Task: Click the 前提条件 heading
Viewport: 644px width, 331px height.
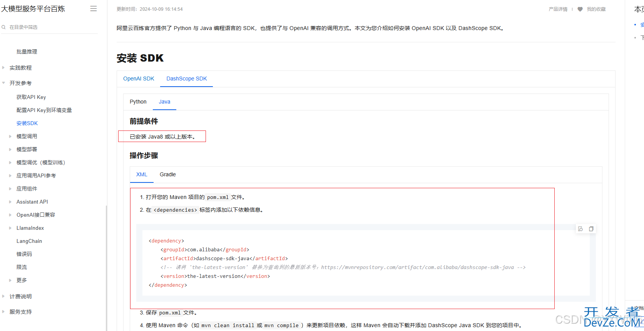Action: pyautogui.click(x=144, y=121)
